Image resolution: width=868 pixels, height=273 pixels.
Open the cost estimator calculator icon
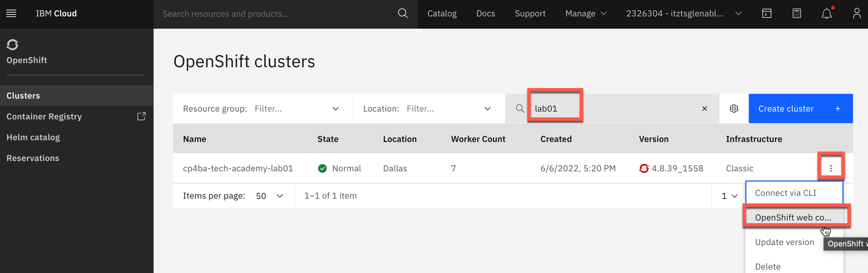796,14
